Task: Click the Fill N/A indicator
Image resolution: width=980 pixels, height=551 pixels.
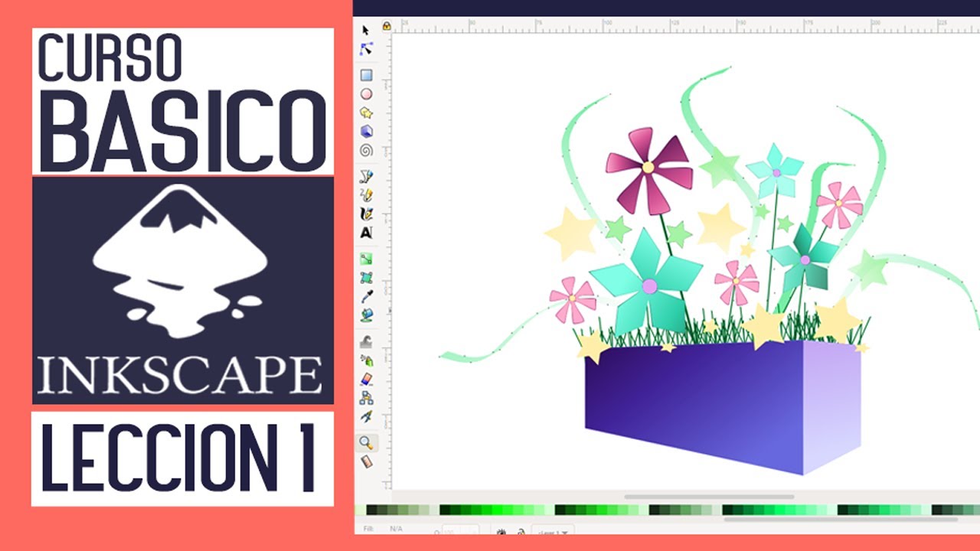Action: tap(384, 529)
